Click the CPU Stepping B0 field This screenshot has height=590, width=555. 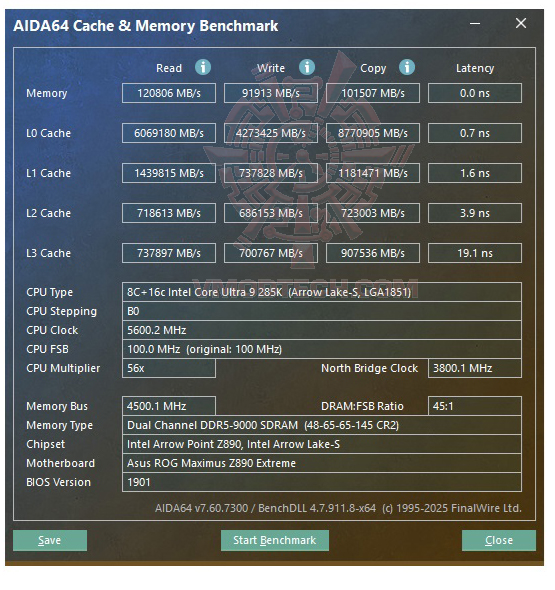pyautogui.click(x=322, y=311)
